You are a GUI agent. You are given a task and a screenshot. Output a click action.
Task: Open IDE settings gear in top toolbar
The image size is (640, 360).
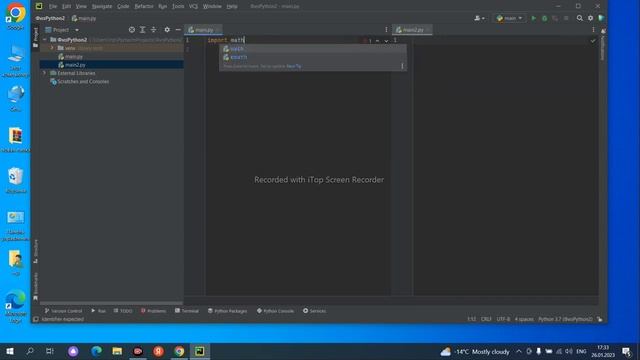(591, 18)
